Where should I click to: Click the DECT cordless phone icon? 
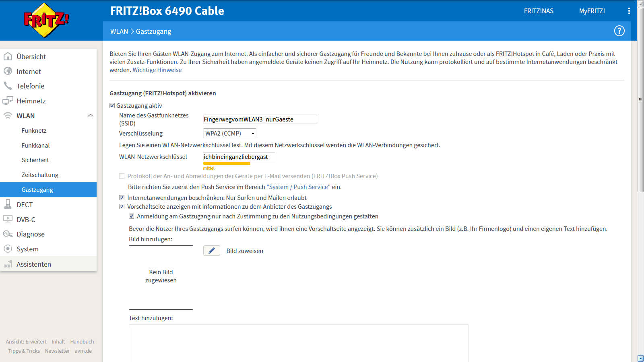click(8, 204)
